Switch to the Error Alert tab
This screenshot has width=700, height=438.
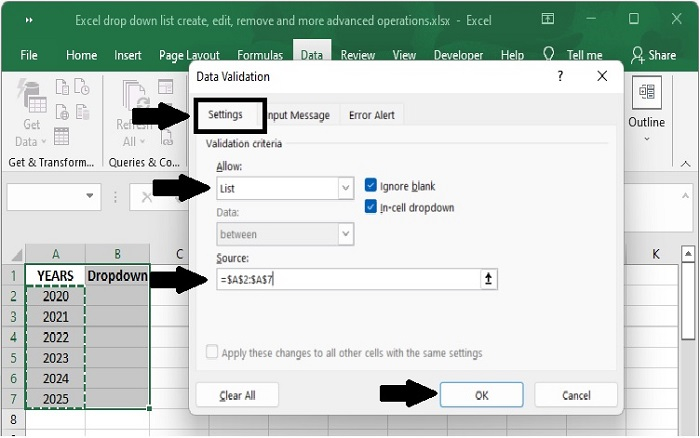(x=372, y=115)
